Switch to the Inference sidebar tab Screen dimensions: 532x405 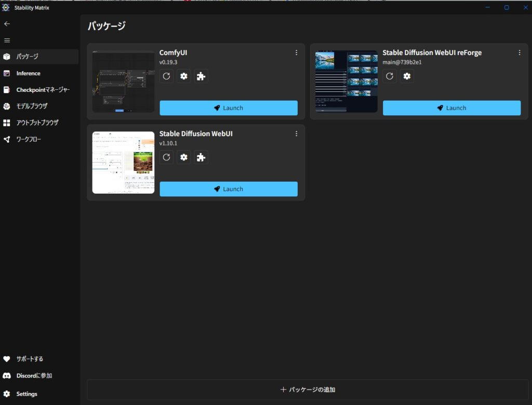(28, 73)
